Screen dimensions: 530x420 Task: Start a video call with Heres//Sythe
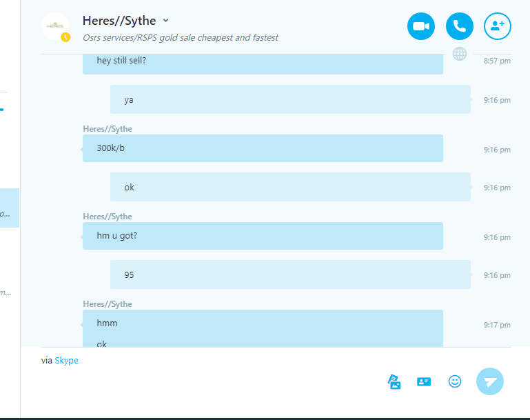click(x=421, y=26)
